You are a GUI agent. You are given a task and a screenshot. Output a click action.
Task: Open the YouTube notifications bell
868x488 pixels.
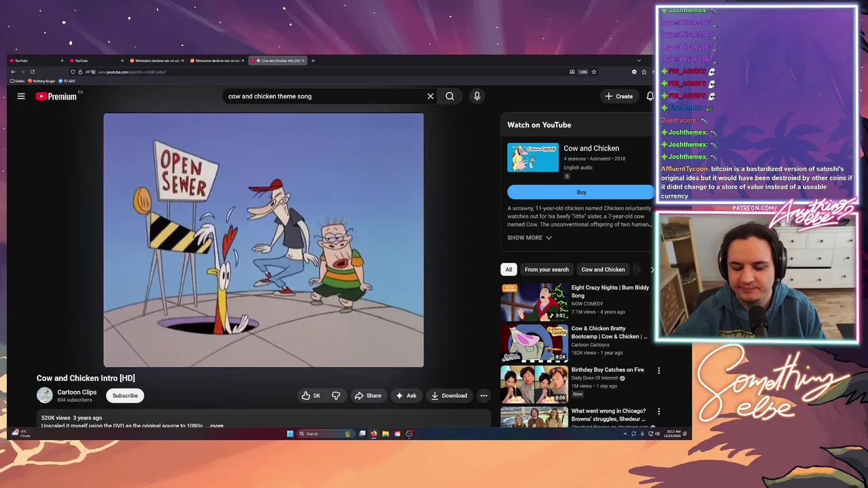[650, 96]
